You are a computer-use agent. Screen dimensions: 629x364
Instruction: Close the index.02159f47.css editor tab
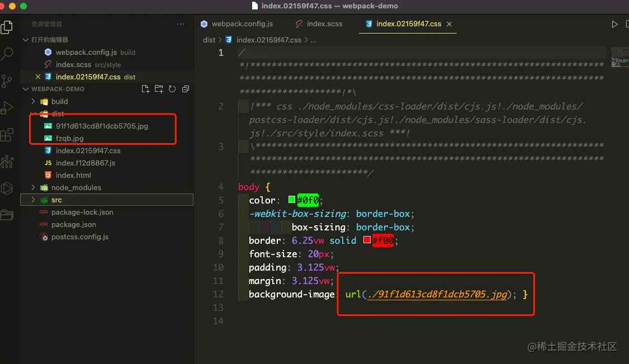click(450, 24)
